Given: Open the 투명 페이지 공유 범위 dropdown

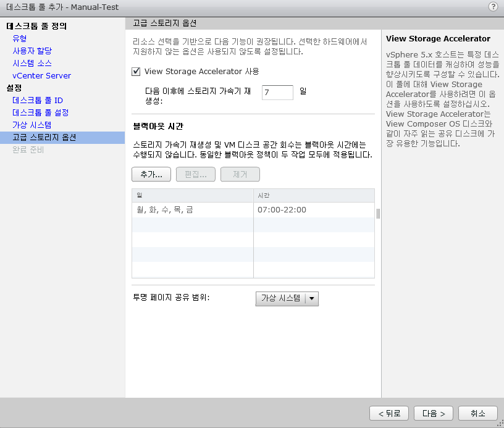Looking at the screenshot, I should [x=287, y=298].
